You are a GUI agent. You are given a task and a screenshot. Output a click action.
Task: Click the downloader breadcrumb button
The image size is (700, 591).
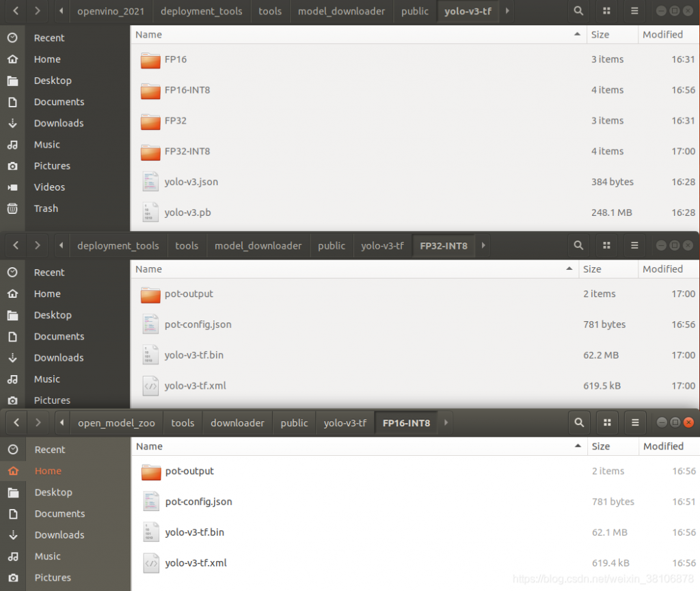point(237,423)
